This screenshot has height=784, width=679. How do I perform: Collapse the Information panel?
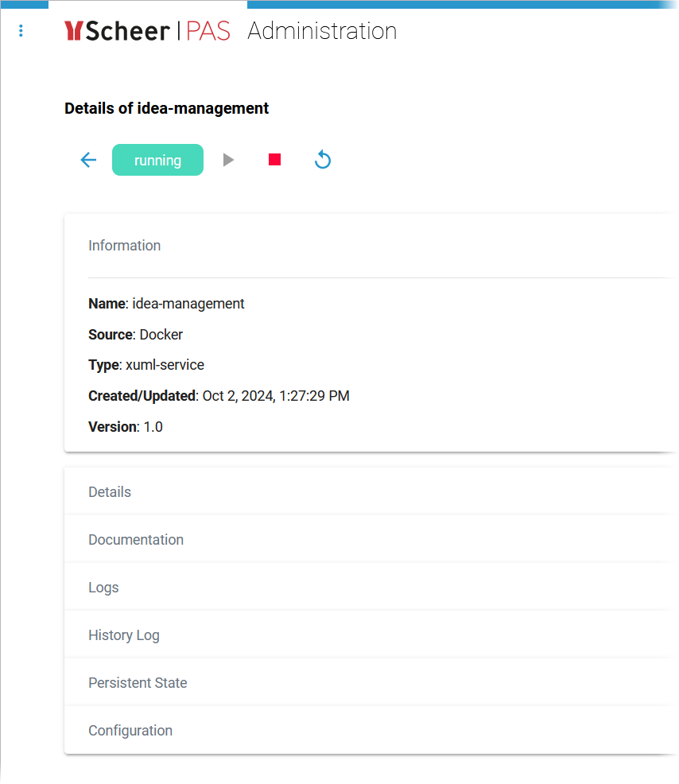[124, 246]
